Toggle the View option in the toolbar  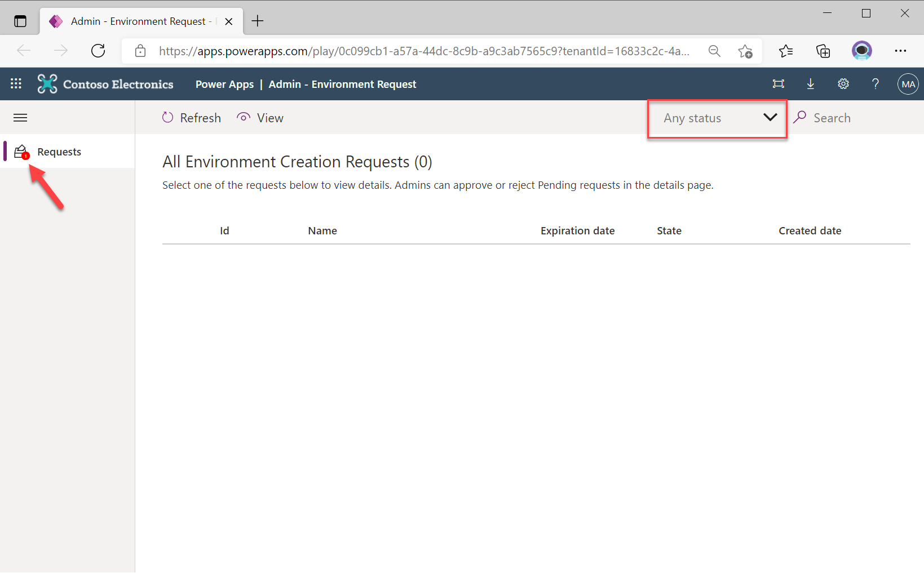point(259,117)
